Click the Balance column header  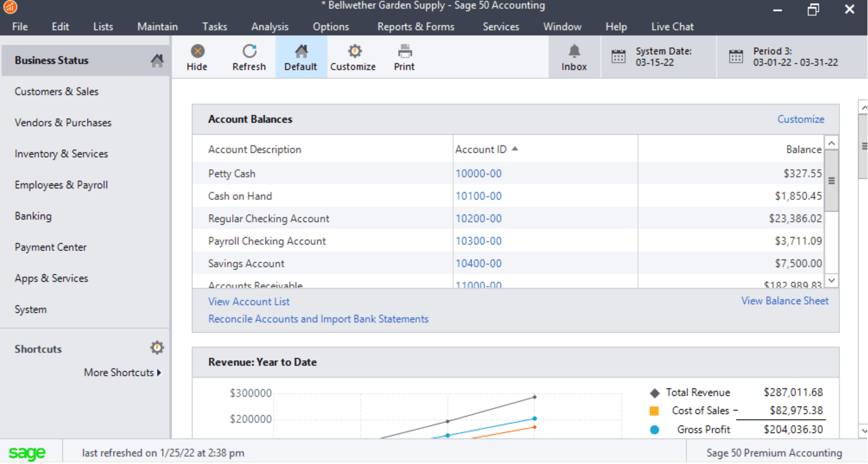tap(804, 149)
